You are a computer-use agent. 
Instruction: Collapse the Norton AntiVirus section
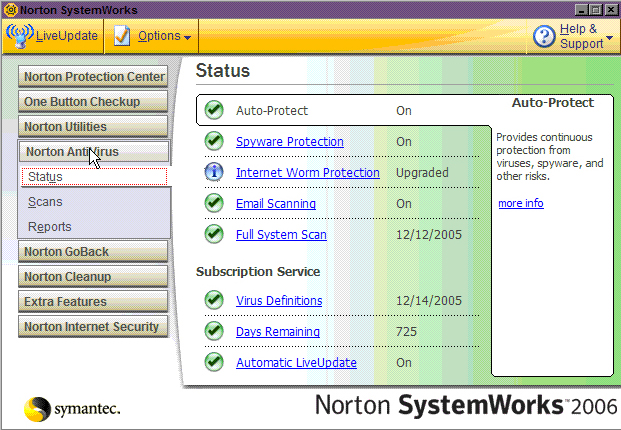(x=94, y=151)
